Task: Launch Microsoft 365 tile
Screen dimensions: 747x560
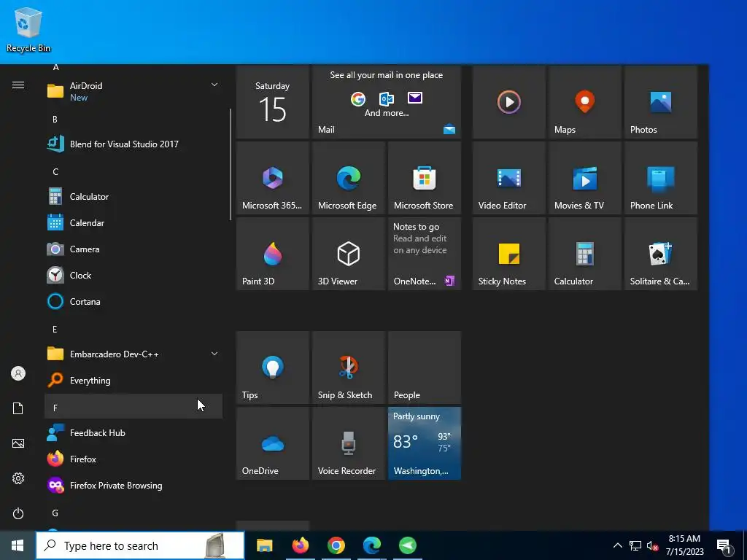Action: click(273, 178)
